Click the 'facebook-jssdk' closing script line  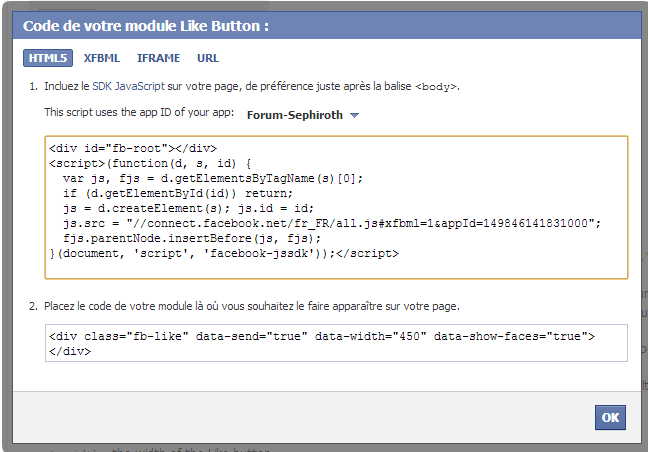(224, 253)
